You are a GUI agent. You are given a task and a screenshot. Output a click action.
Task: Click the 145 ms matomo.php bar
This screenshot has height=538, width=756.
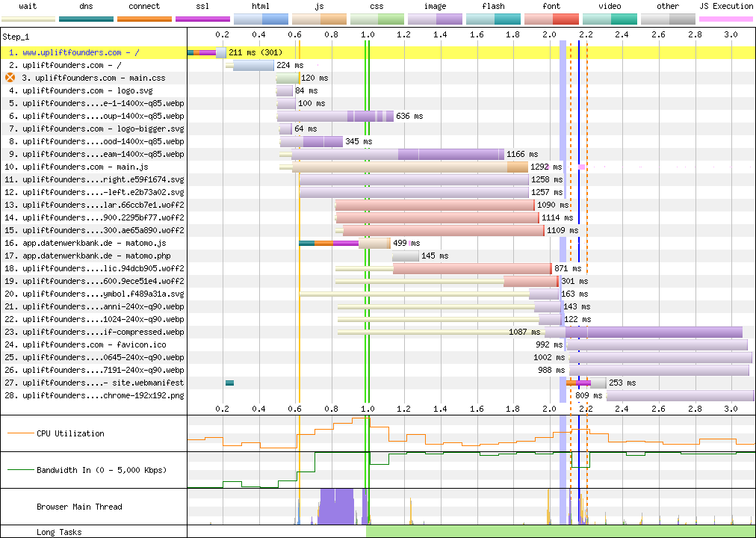[406, 256]
